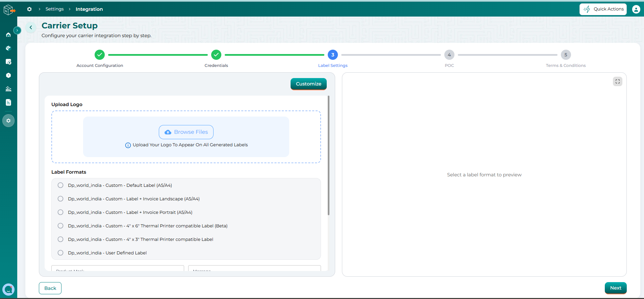
Task: Select 4" x 3" Thermal Printer compatible Label
Action: 60,239
